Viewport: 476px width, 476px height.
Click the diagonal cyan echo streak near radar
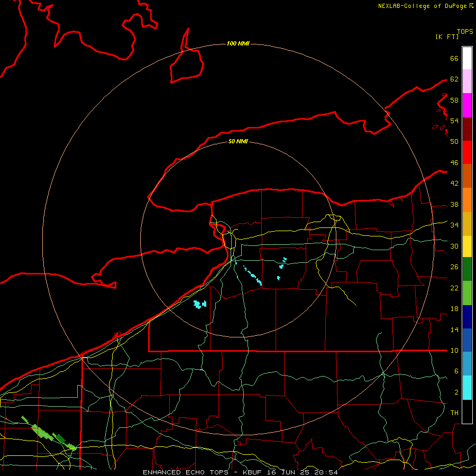252,275
